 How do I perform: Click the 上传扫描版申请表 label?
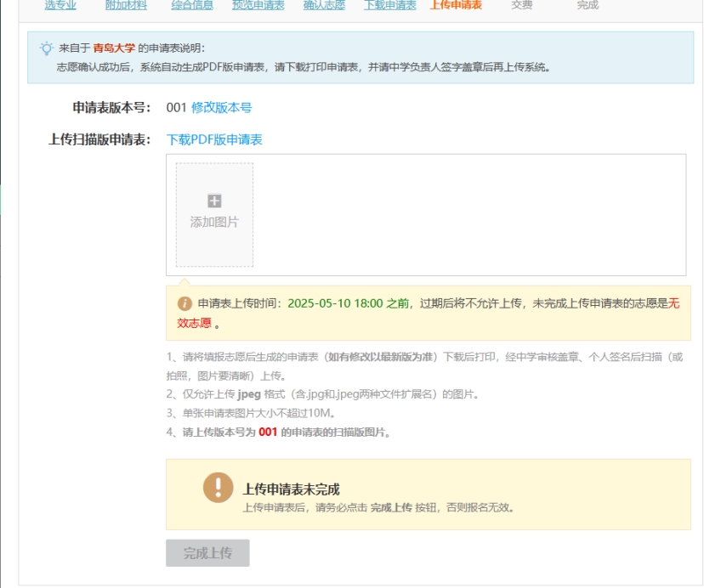tap(99, 139)
